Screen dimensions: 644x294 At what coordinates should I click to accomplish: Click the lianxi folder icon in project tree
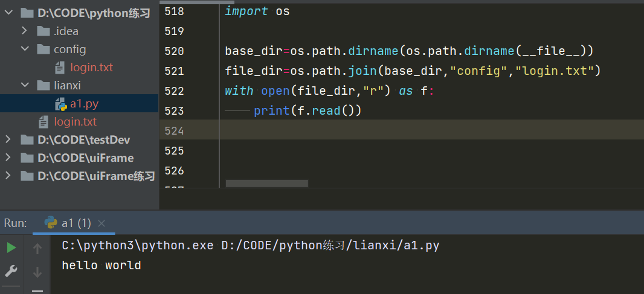point(43,85)
